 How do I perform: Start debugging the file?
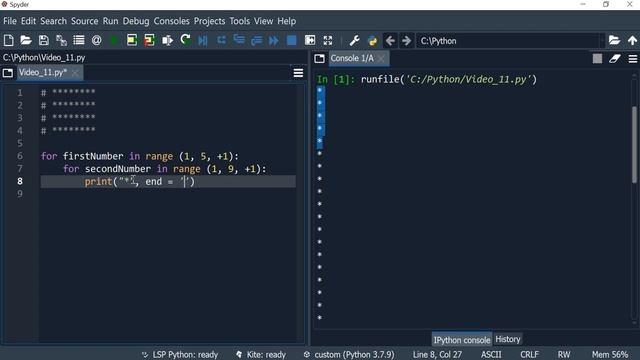(x=203, y=40)
